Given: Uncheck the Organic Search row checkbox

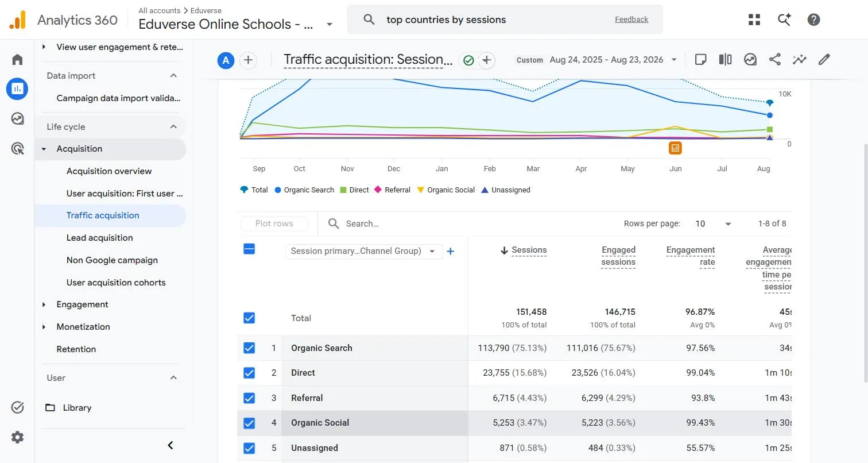Looking at the screenshot, I should click(249, 348).
